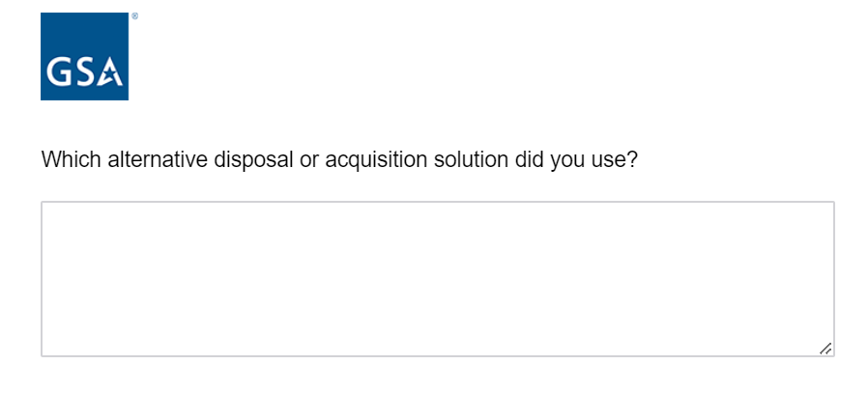
Task: Click the resize grip of the text area
Action: point(825,349)
